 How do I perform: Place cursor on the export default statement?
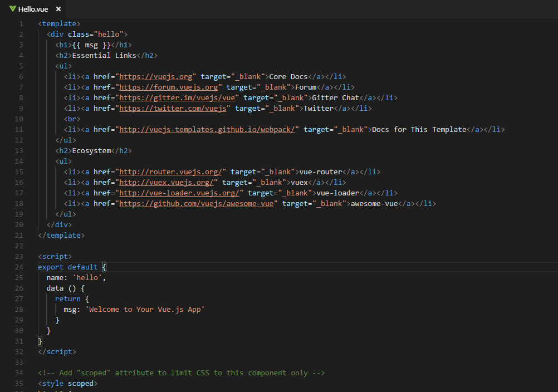tap(65, 267)
